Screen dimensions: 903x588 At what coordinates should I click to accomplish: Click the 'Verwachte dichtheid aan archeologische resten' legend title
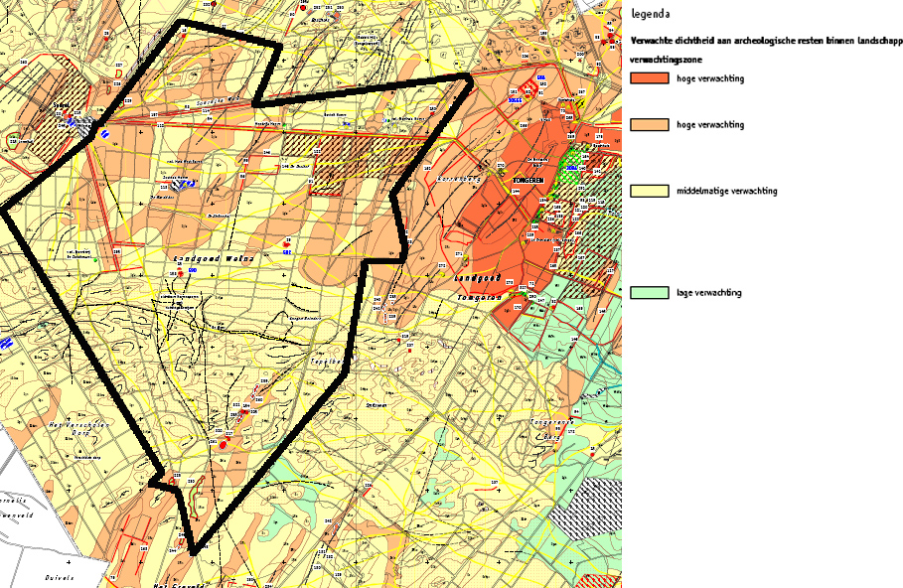[765, 41]
